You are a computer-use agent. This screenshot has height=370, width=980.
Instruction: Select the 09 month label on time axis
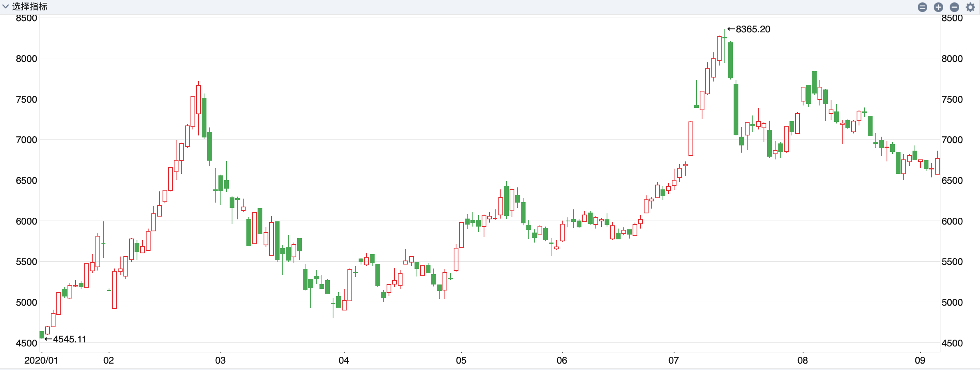coord(920,360)
